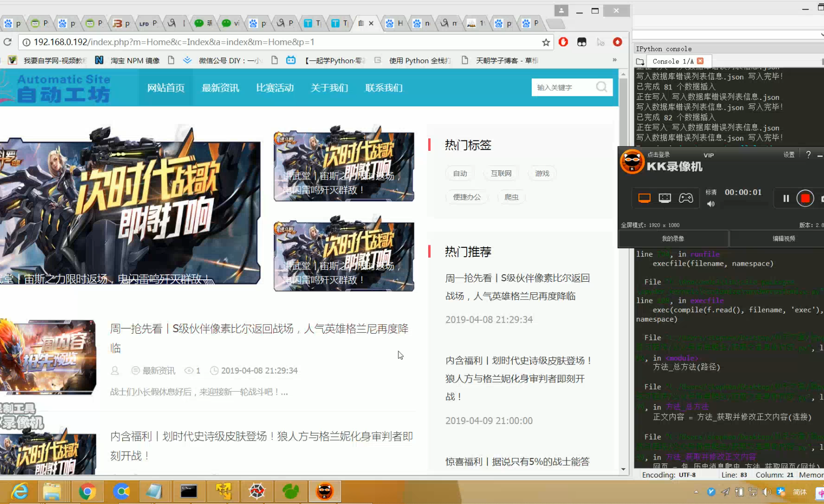Open the 联系我们 menu item
The height and width of the screenshot is (504, 824).
click(x=384, y=88)
